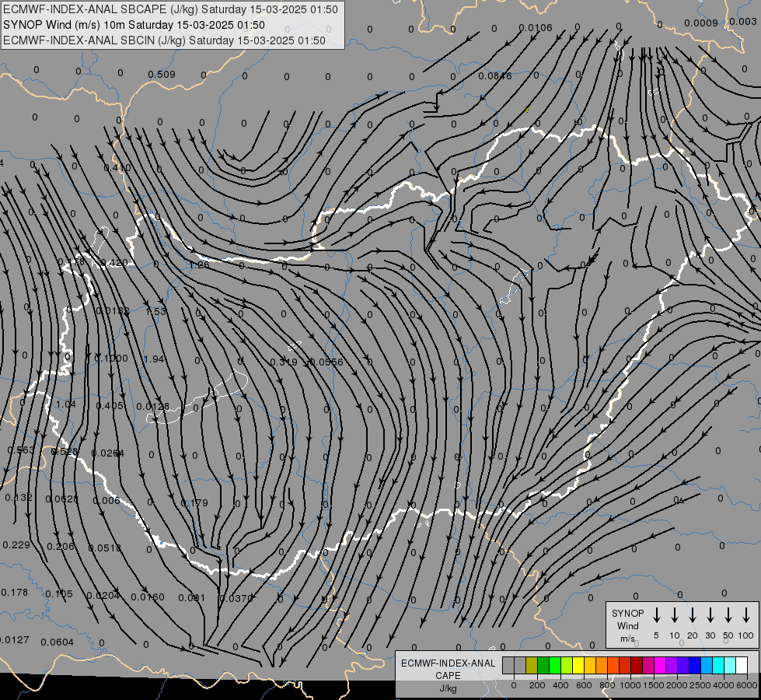This screenshot has height=700, width=761.
Task: Click the 0.0127 value at left edge
Action: [14, 640]
